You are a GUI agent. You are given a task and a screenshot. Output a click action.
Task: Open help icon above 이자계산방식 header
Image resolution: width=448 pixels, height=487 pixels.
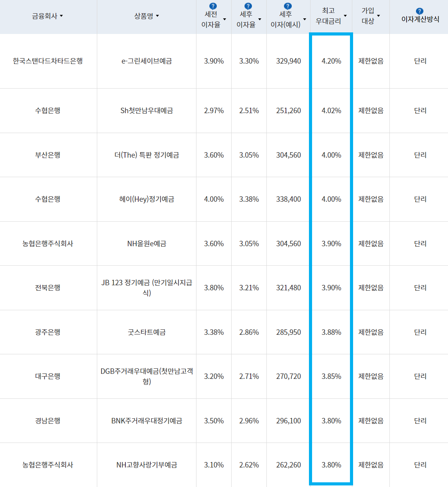point(419,11)
